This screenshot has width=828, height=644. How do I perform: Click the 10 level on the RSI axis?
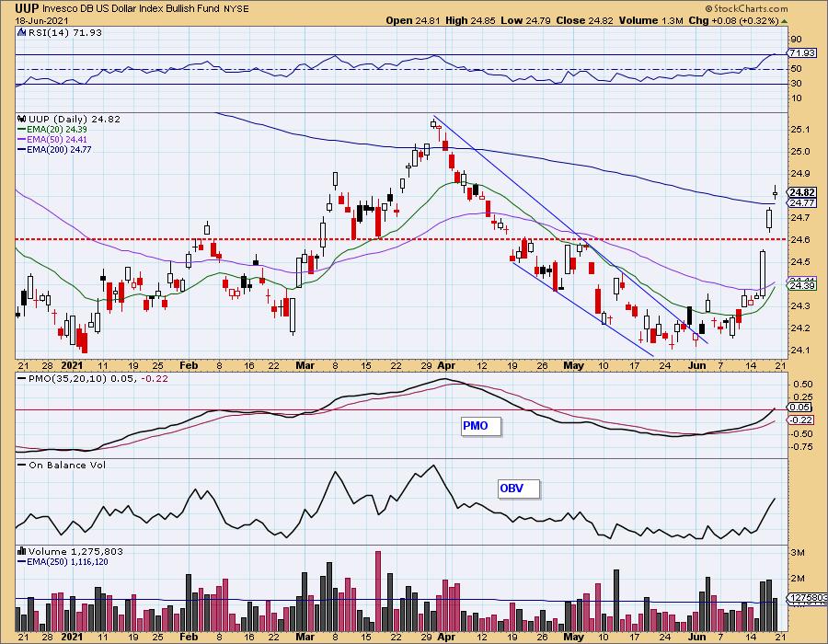click(x=797, y=98)
